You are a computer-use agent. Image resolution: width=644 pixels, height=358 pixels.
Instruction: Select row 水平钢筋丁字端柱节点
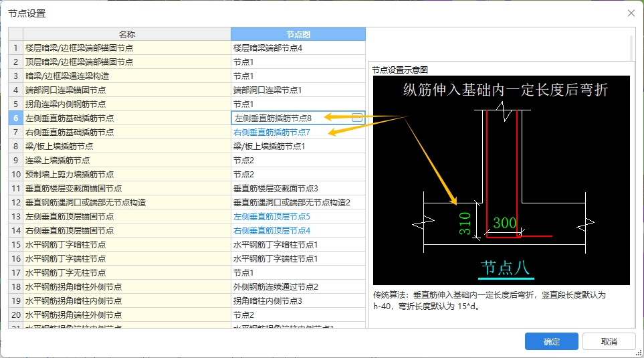click(127, 258)
